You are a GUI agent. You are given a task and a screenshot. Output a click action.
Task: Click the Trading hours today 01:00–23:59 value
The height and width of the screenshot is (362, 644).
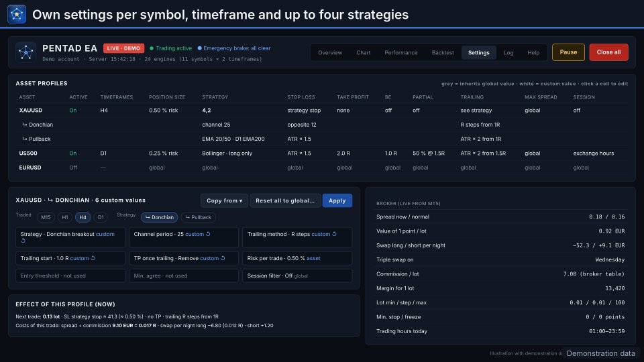click(x=606, y=331)
